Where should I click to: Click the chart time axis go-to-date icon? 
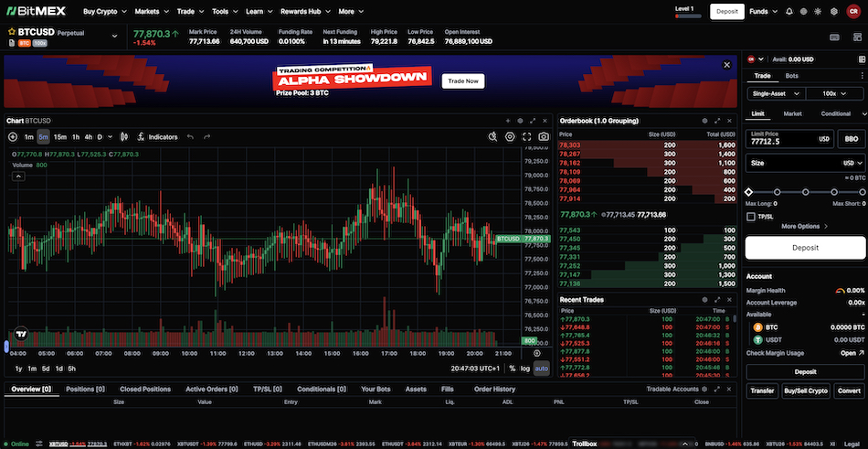[536, 353]
